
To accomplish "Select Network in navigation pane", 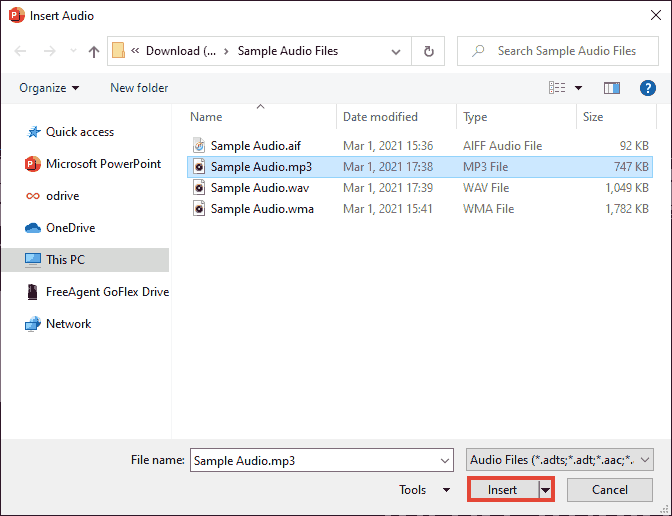I will [x=68, y=324].
